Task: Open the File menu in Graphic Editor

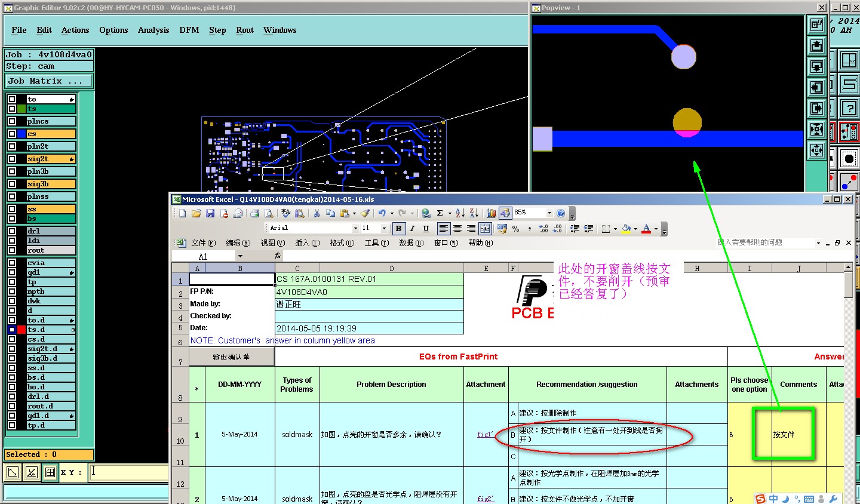Action: (x=19, y=30)
